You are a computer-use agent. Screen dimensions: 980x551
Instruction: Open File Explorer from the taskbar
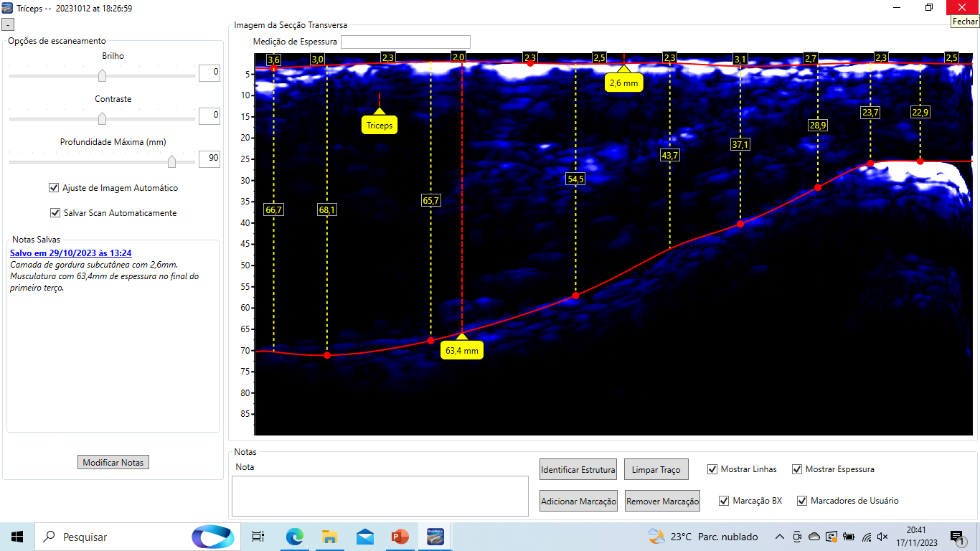pos(329,537)
